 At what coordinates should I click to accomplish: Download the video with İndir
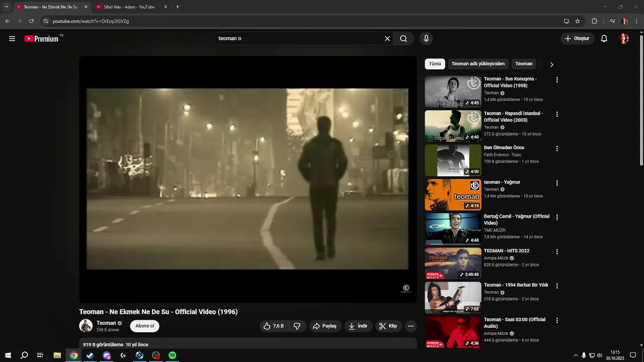coord(358,326)
